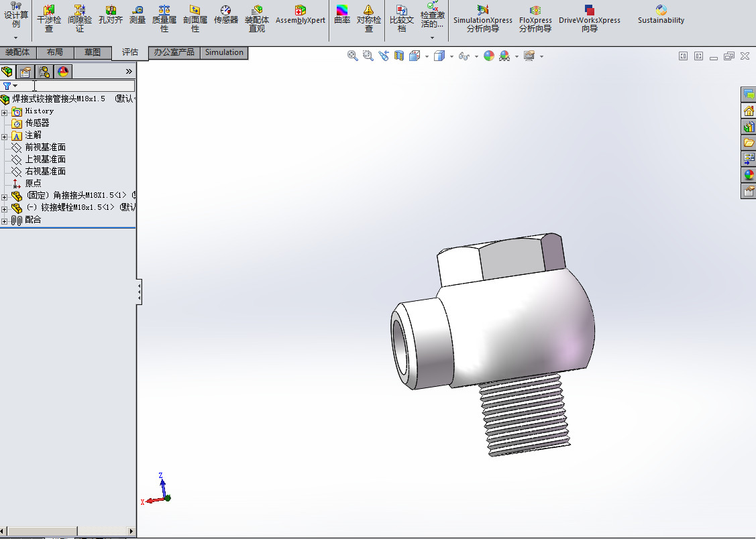Switch to 草图 (Sketch) tab
This screenshot has height=539, width=756.
point(93,52)
